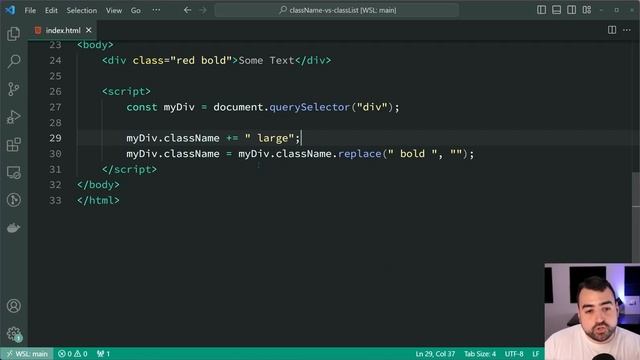Click Ln 29, Col 37 cursor position
This screenshot has height=360, width=640.
coord(435,353)
